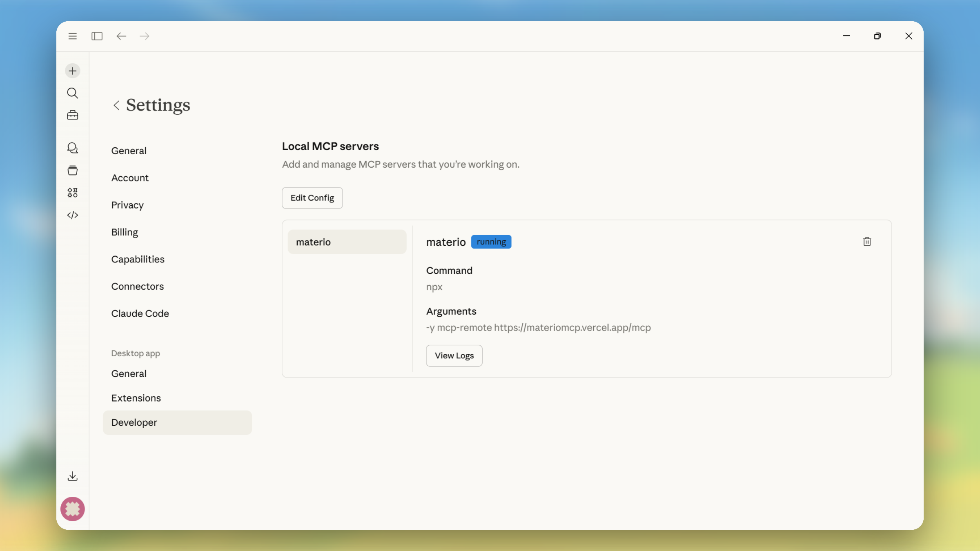This screenshot has height=551, width=980.
Task: Open the code brackets icon in sidebar
Action: (72, 215)
